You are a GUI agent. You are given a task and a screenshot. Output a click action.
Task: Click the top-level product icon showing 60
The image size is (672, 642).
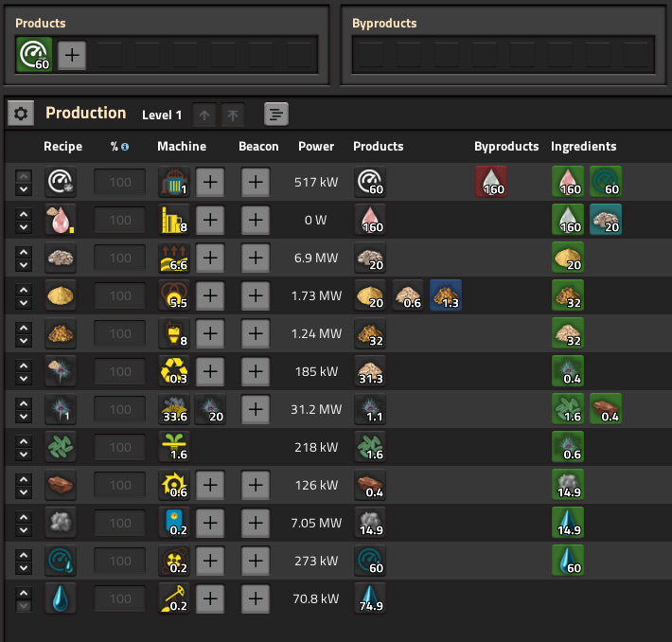[34, 55]
